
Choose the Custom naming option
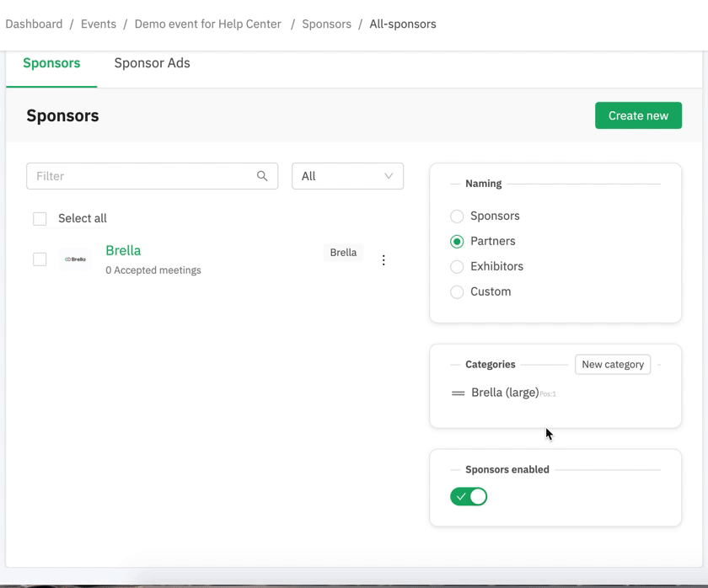[x=457, y=292]
